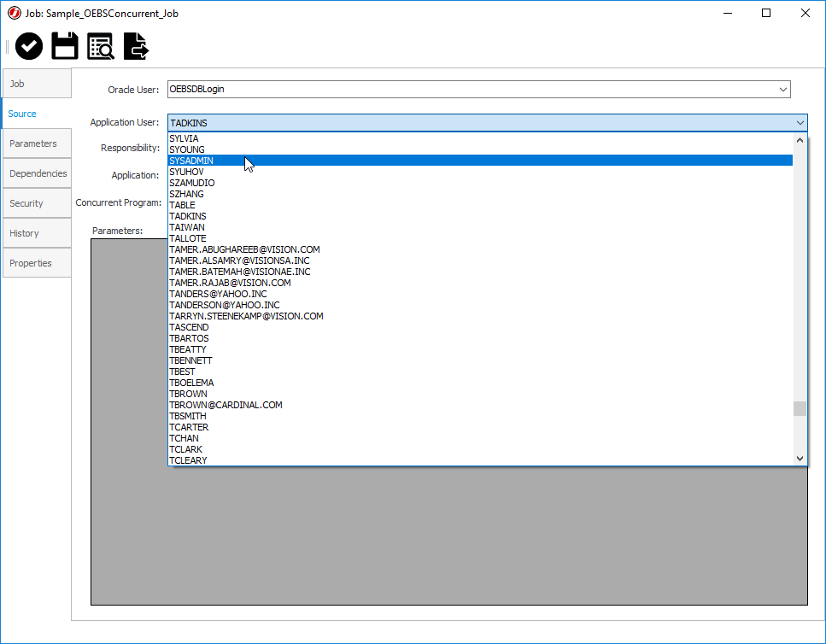Click the gray Parameters grid area
826x644 pixels.
pyautogui.click(x=448, y=535)
